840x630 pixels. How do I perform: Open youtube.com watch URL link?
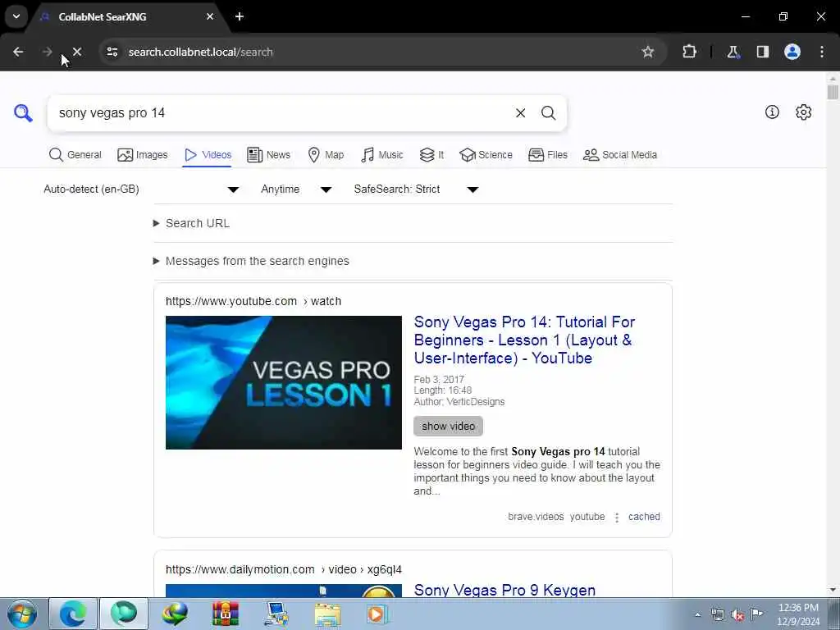[x=253, y=301]
